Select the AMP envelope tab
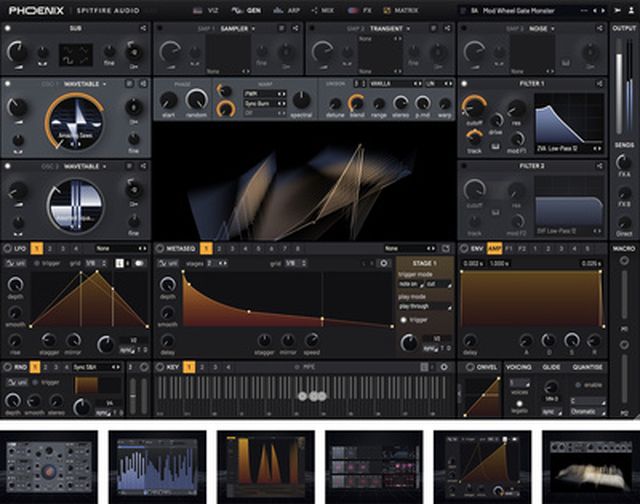 coord(494,249)
